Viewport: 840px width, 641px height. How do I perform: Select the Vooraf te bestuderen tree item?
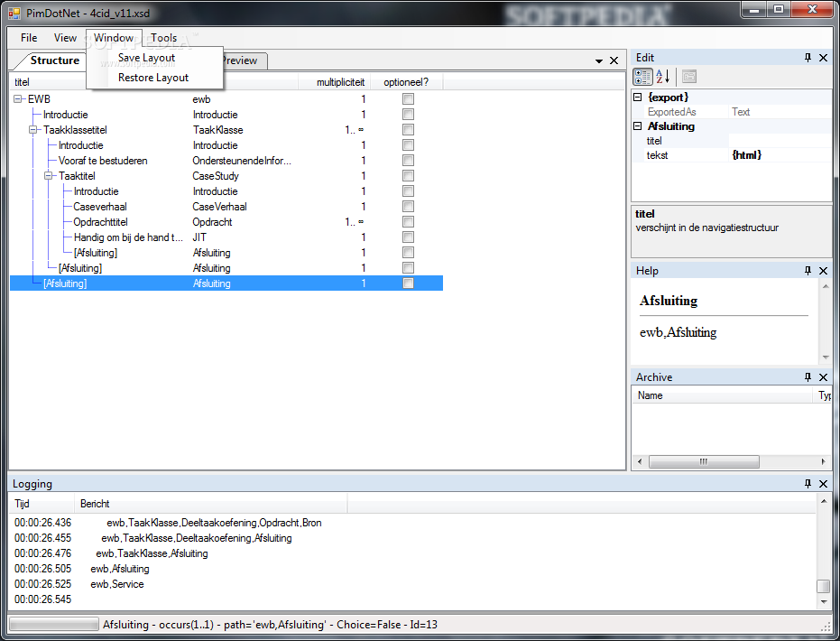click(103, 161)
